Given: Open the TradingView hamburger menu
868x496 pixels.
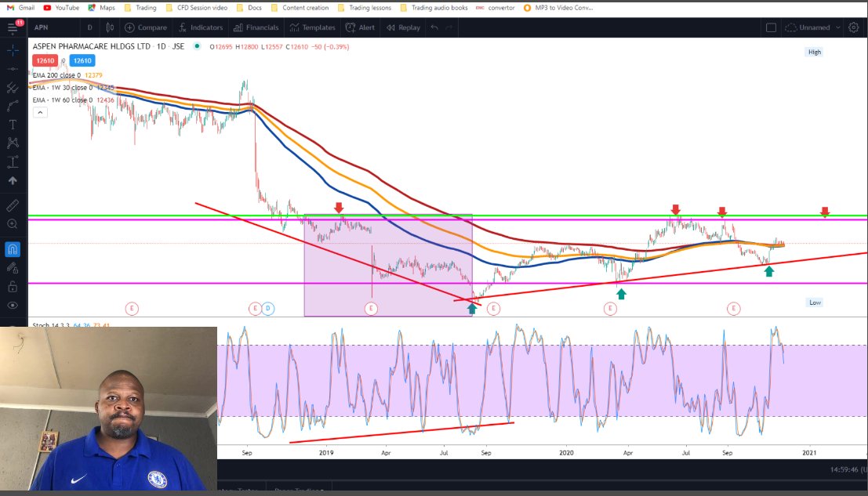Looking at the screenshot, I should [x=13, y=27].
